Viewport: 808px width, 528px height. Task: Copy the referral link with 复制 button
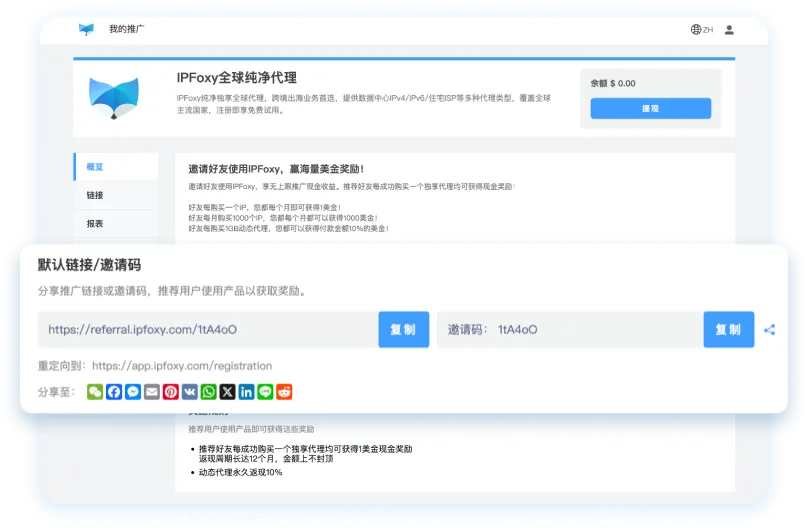click(x=403, y=330)
